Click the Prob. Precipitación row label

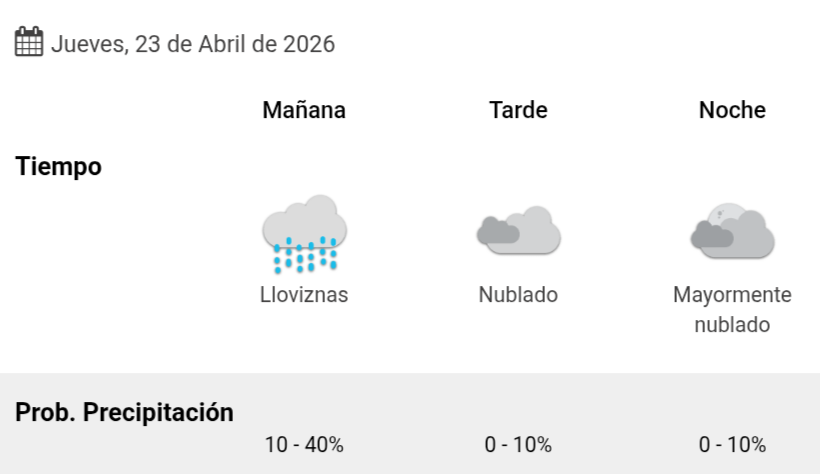point(124,412)
